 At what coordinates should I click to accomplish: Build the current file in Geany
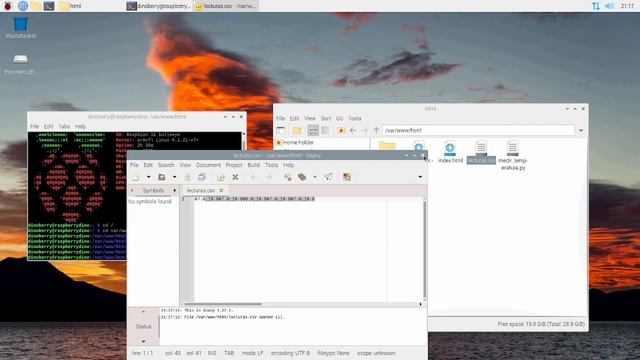302,177
